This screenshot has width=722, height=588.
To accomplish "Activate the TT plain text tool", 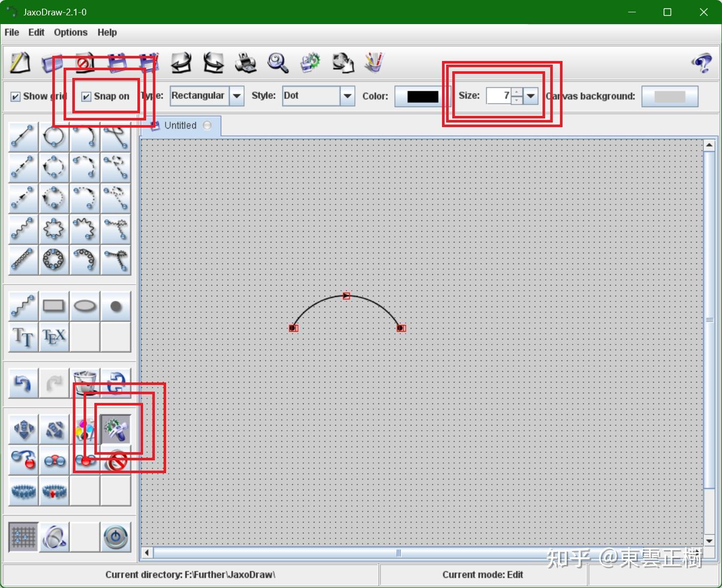I will click(23, 337).
